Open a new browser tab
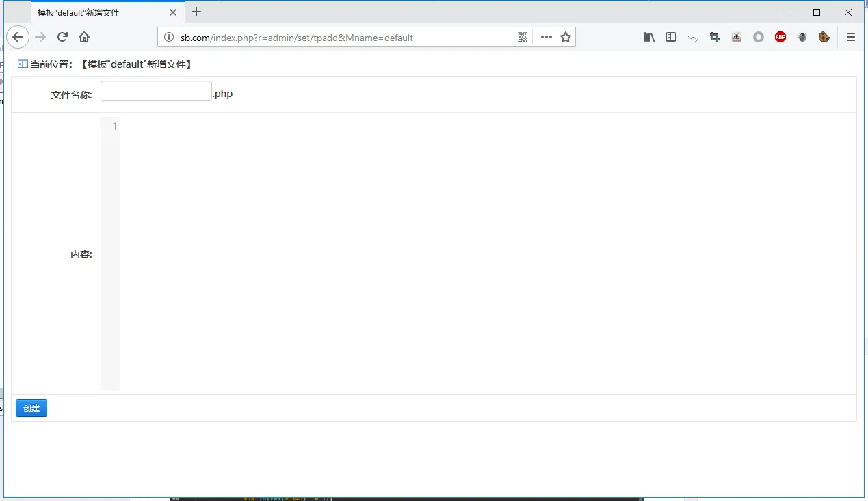The height and width of the screenshot is (501, 868). (x=196, y=12)
